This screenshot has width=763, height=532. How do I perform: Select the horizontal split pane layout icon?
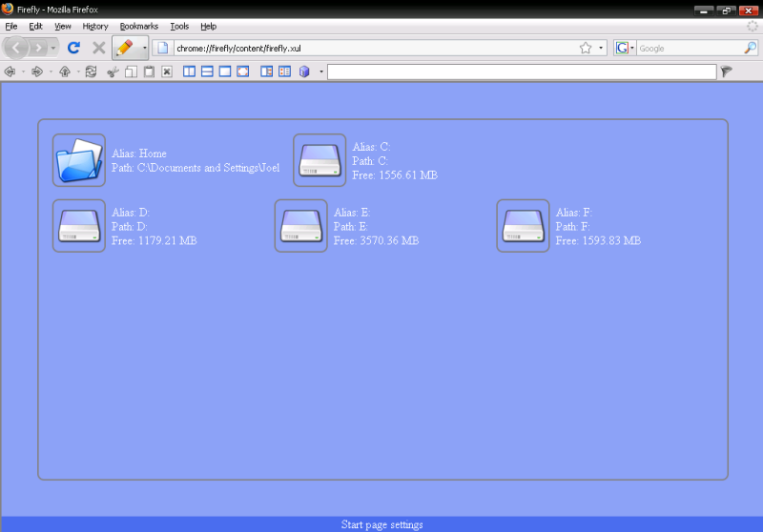coord(207,72)
